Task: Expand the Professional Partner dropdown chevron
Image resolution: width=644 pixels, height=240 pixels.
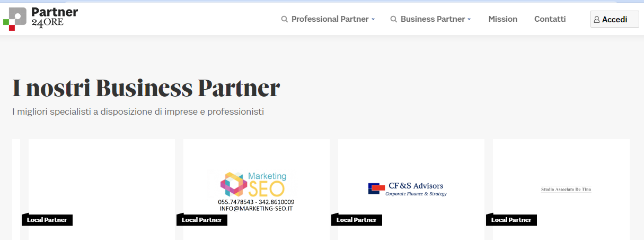Action: (x=373, y=19)
